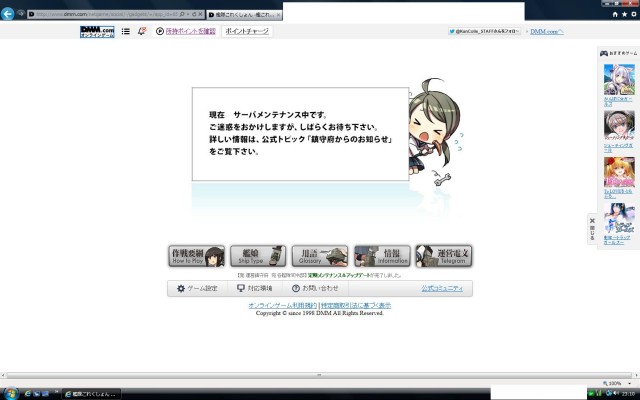
Task: Click the volume icon in system tray
Action: click(x=616, y=393)
